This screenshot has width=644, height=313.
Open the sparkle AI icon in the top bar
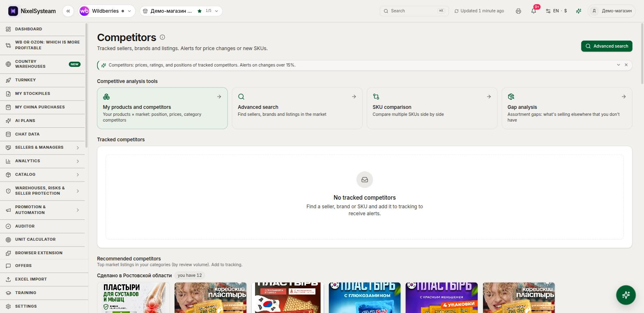point(579,11)
